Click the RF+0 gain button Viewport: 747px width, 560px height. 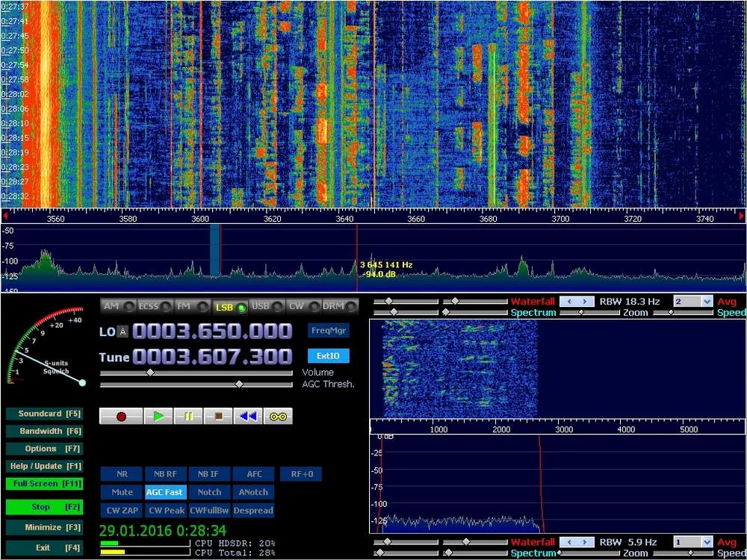pos(301,474)
